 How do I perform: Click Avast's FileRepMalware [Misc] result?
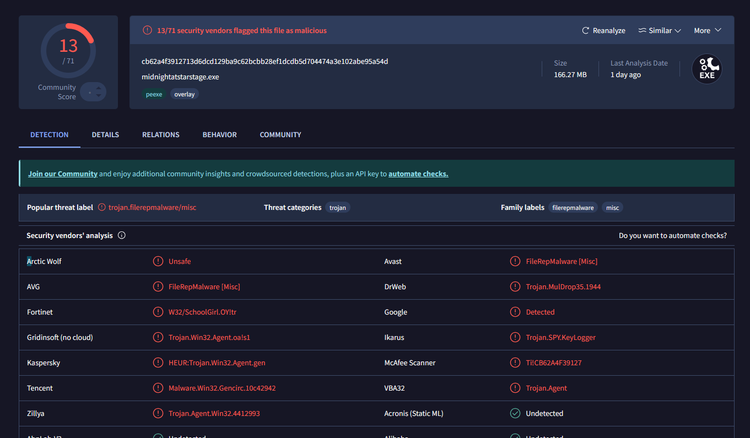click(562, 262)
